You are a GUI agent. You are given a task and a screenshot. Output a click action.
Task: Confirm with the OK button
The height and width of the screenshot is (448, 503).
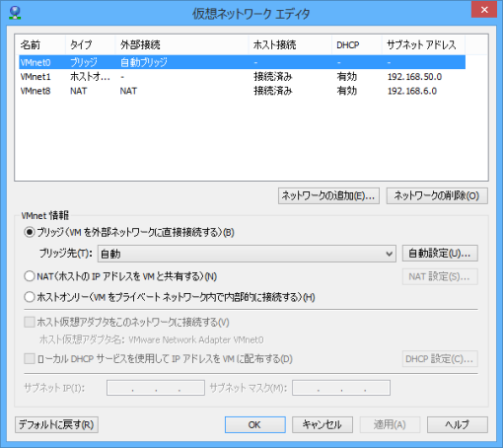tap(255, 424)
